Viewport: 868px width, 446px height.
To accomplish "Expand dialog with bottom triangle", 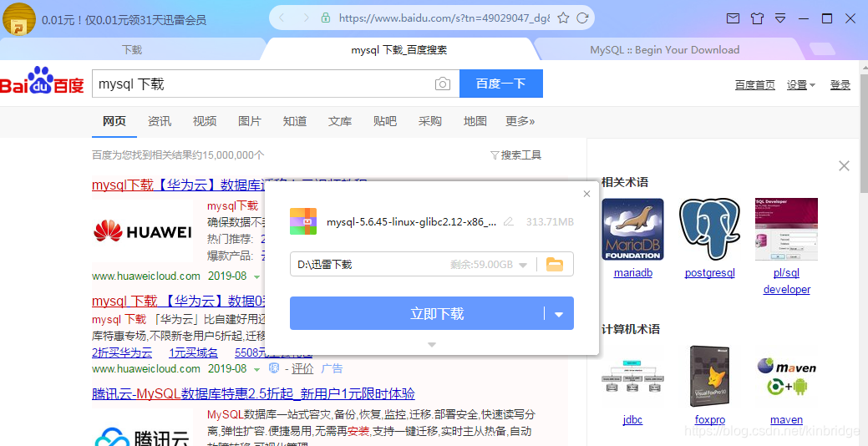I will [433, 345].
